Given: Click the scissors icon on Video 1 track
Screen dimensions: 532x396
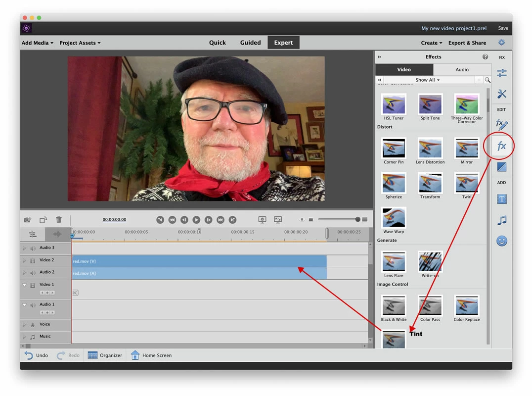Looking at the screenshot, I should 75,293.
